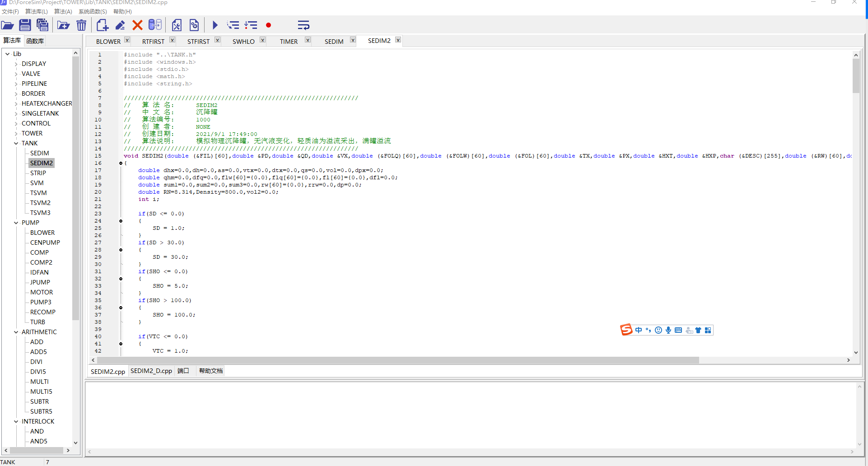The height and width of the screenshot is (466, 868).
Task: Toggle code fold marker at line 16
Action: [x=121, y=163]
